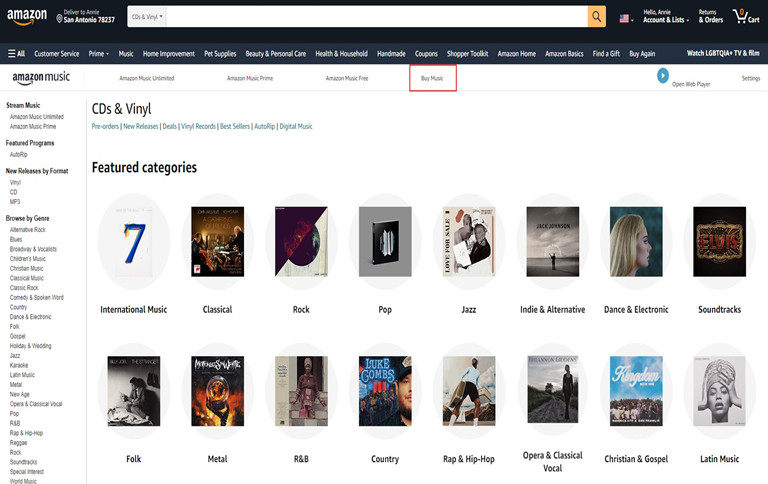Open the Latin Music album cover
Viewport: 768px width, 484px height.
click(x=720, y=391)
